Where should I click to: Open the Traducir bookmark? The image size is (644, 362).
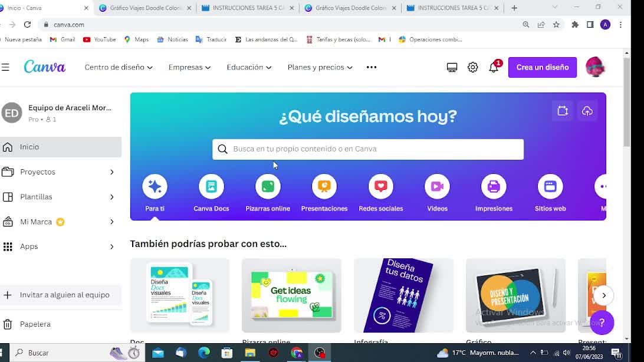pos(211,40)
